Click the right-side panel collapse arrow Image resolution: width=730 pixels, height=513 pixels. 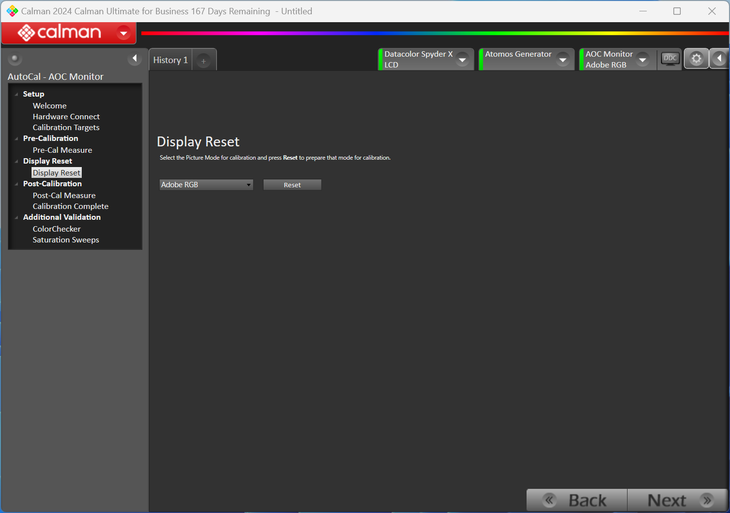tap(719, 59)
